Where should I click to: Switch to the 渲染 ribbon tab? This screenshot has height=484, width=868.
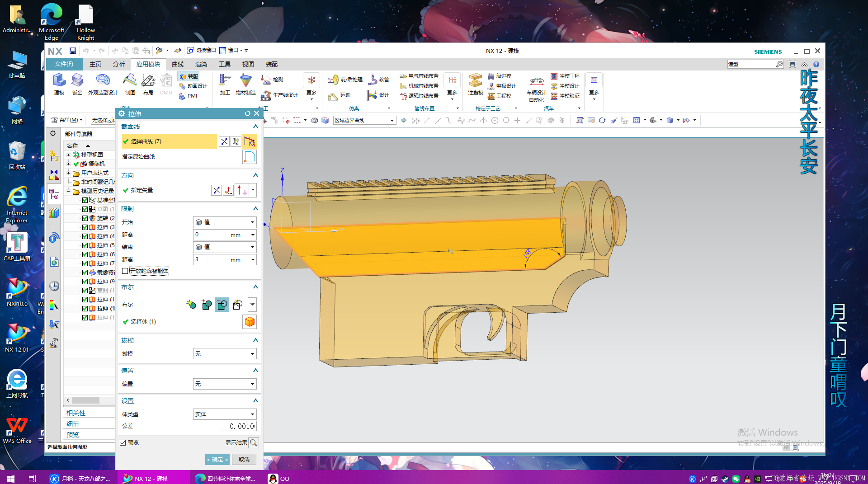pyautogui.click(x=201, y=64)
